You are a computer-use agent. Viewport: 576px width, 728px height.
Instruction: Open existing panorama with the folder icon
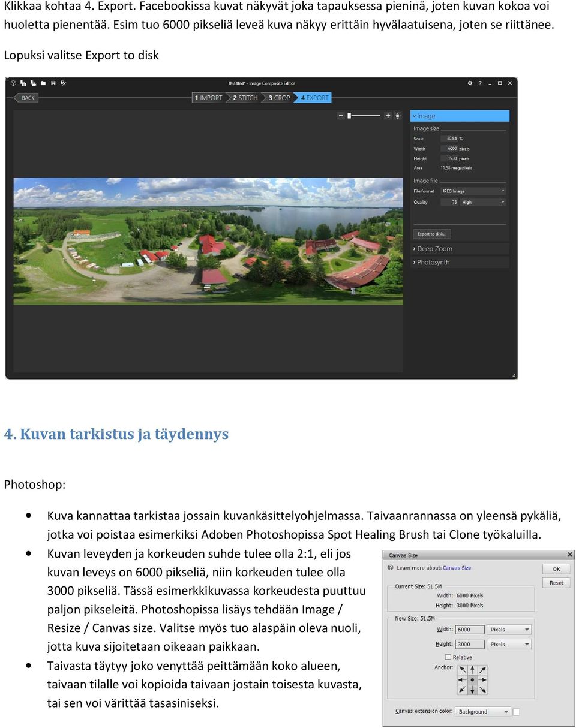(x=43, y=83)
